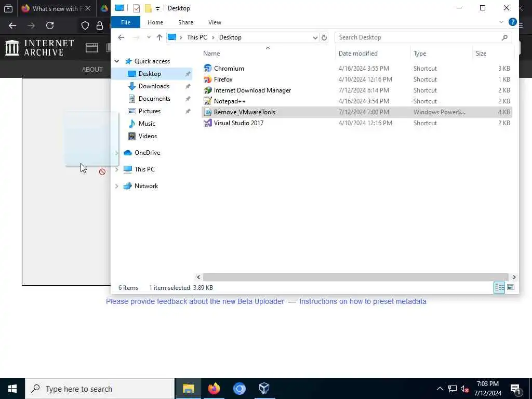Open notification center in taskbar
532x399 pixels.
(x=515, y=389)
